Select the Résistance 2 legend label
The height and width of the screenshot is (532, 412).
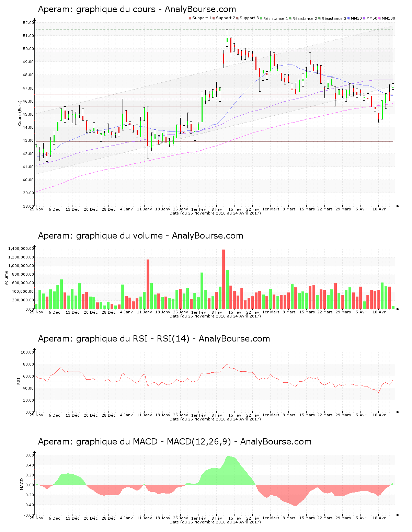305,19
